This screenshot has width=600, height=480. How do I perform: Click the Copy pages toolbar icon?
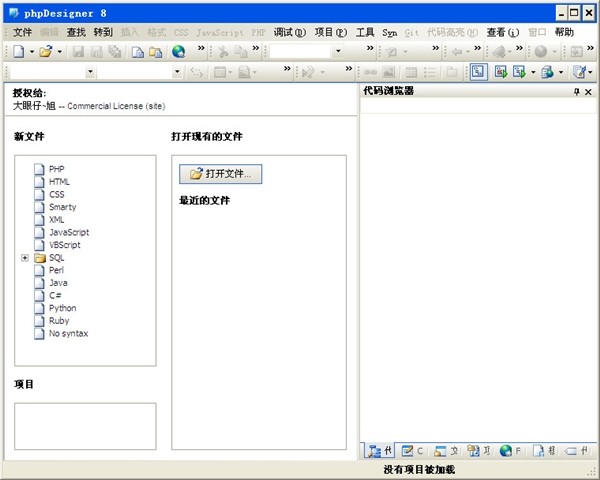click(241, 51)
